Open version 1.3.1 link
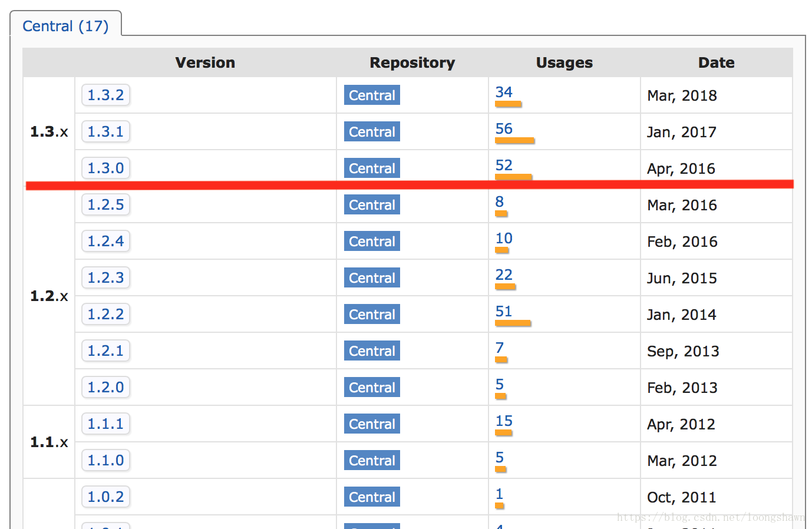The height and width of the screenshot is (529, 812). [106, 131]
